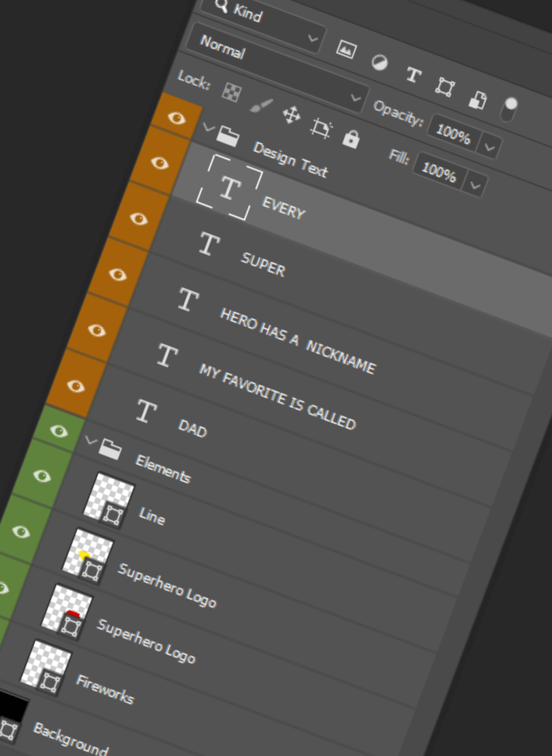Click the lock all padlock icon
552x756 pixels.
(350, 139)
